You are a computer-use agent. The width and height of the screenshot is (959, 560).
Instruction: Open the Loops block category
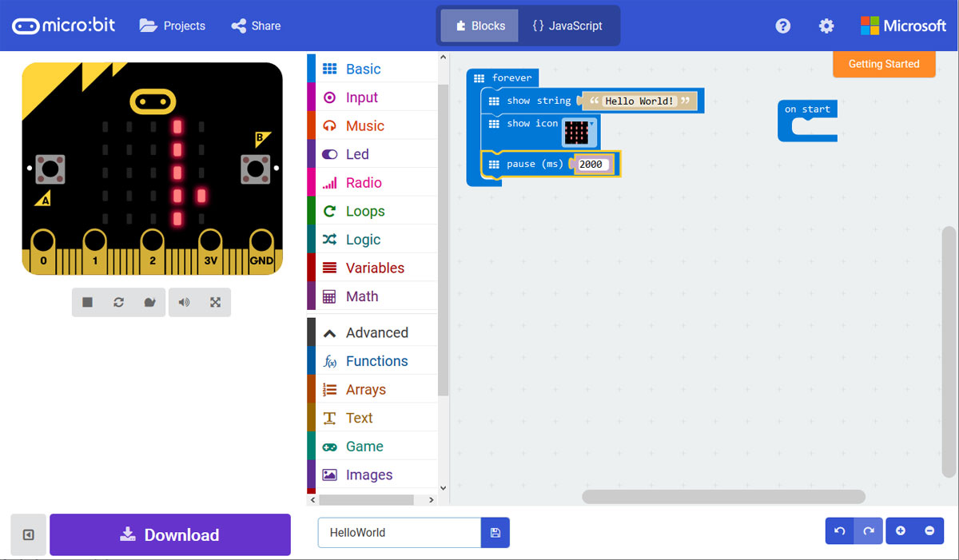coord(368,210)
